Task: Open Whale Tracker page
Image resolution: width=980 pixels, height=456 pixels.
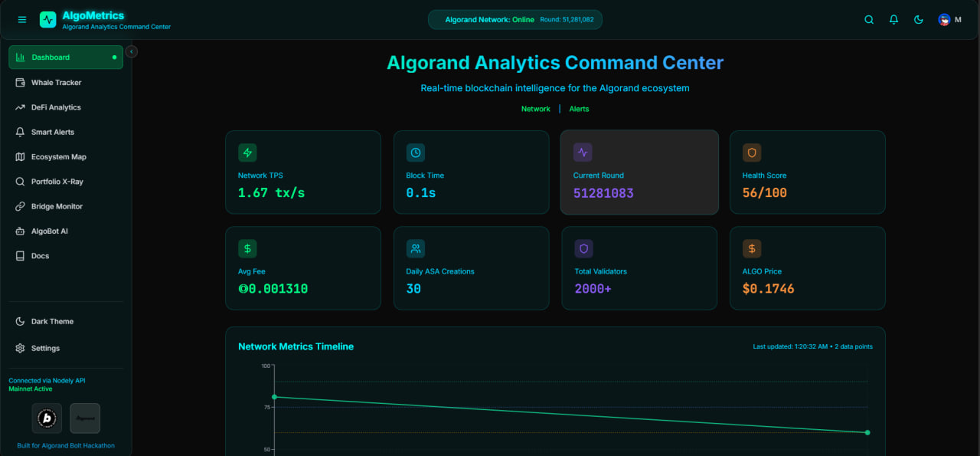Action: 66,82
